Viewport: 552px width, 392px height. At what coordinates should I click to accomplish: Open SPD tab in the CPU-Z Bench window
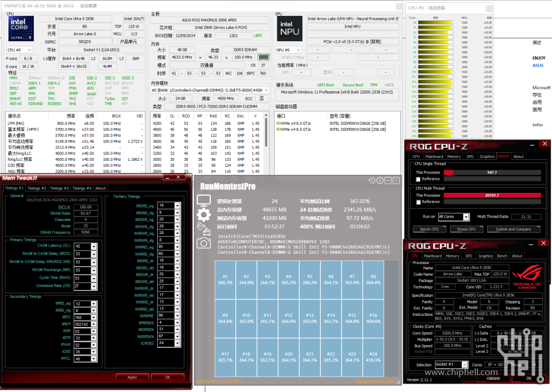[470, 156]
